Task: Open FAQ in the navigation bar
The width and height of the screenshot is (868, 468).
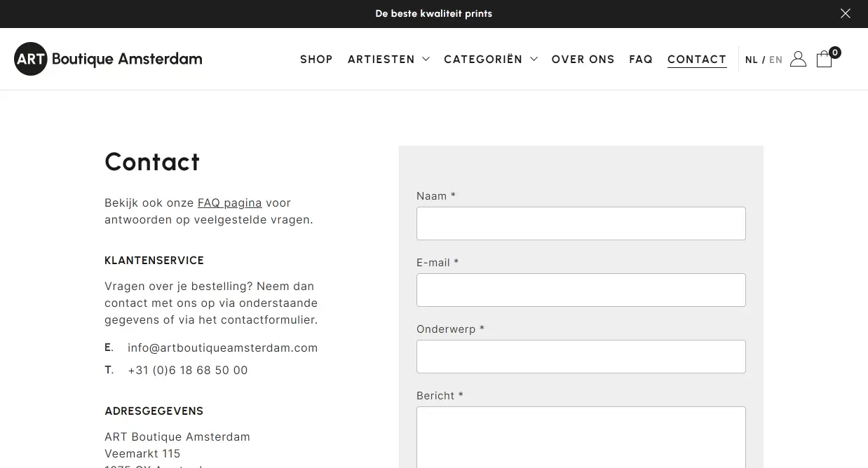Action: (641, 60)
